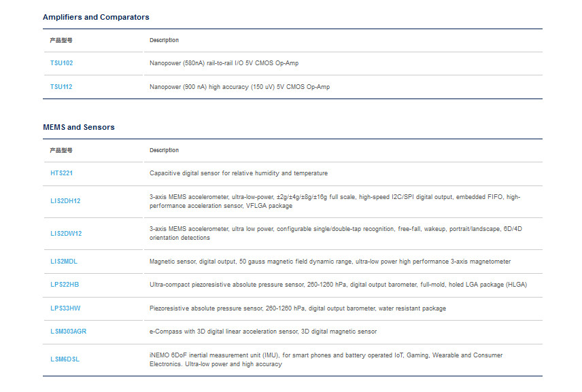This screenshot has height=392, width=582.
Task: Select the e-Compass 3D sensor description
Action: [x=263, y=332]
